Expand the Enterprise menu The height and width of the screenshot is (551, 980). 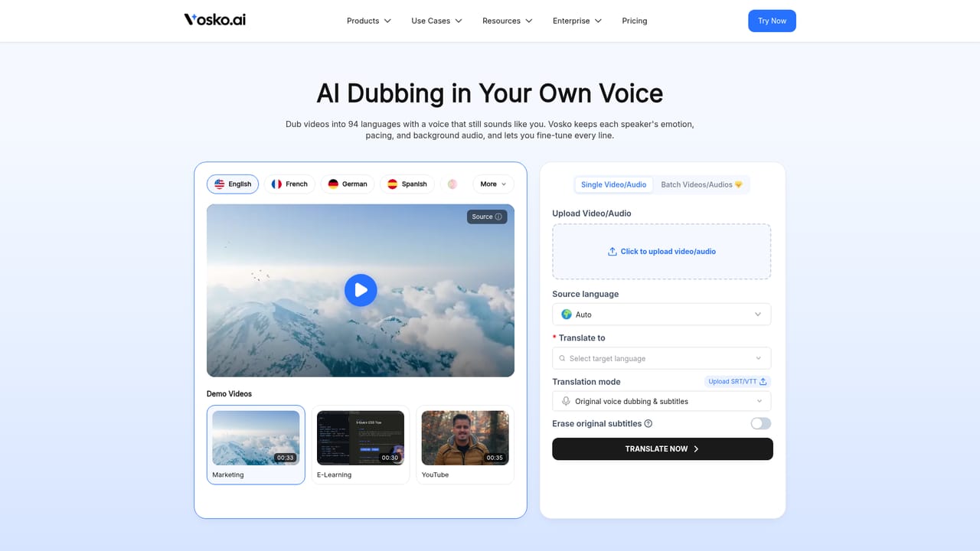point(577,21)
